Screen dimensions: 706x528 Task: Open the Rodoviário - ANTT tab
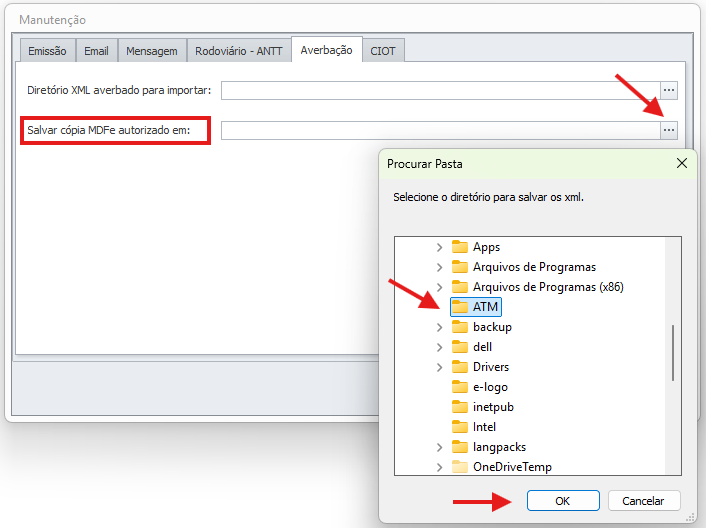click(x=240, y=51)
